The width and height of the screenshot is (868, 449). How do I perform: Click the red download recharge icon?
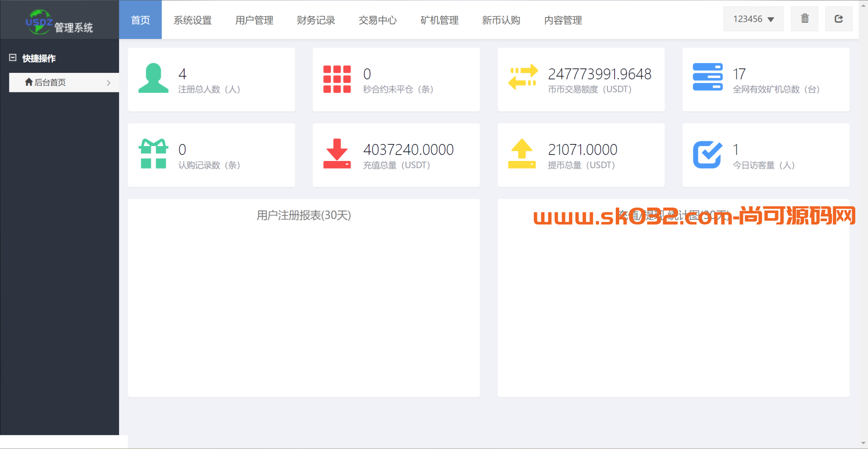(337, 154)
